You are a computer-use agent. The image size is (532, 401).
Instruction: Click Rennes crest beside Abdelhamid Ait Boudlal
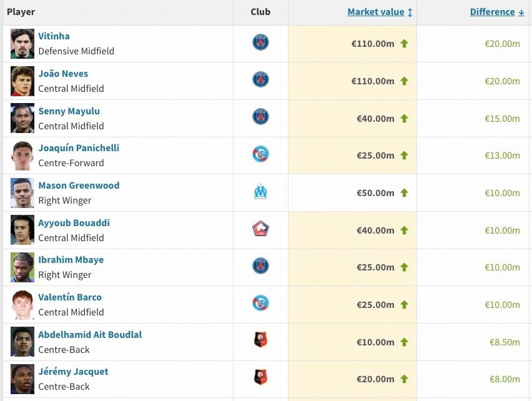(260, 340)
